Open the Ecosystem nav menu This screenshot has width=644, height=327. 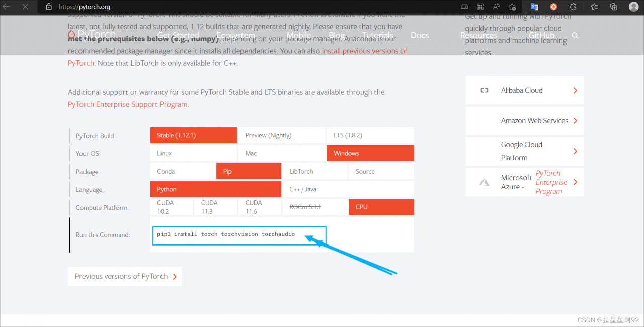coord(235,35)
